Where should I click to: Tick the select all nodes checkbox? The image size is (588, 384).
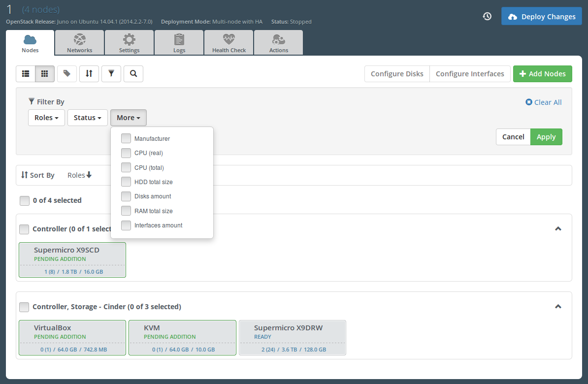[25, 201]
